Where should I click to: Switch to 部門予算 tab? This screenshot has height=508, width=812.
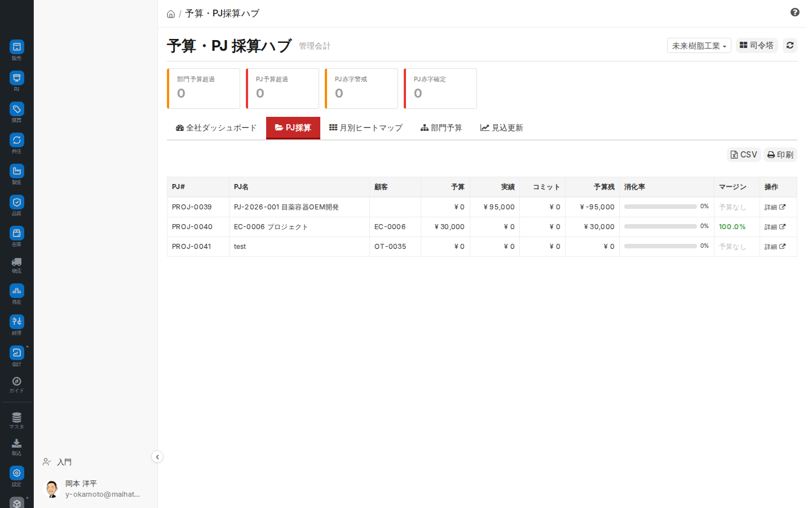coord(442,128)
